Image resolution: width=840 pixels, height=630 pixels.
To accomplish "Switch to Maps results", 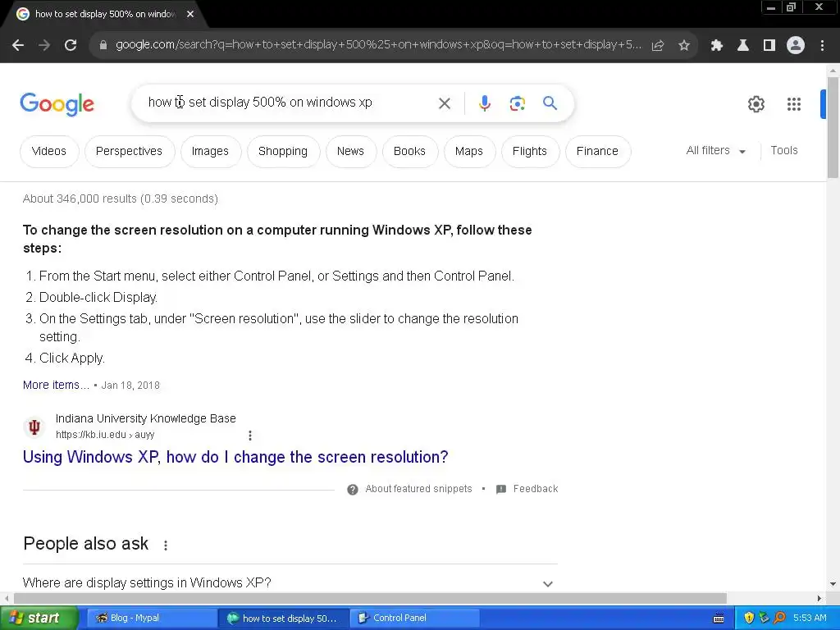I will coord(469,152).
